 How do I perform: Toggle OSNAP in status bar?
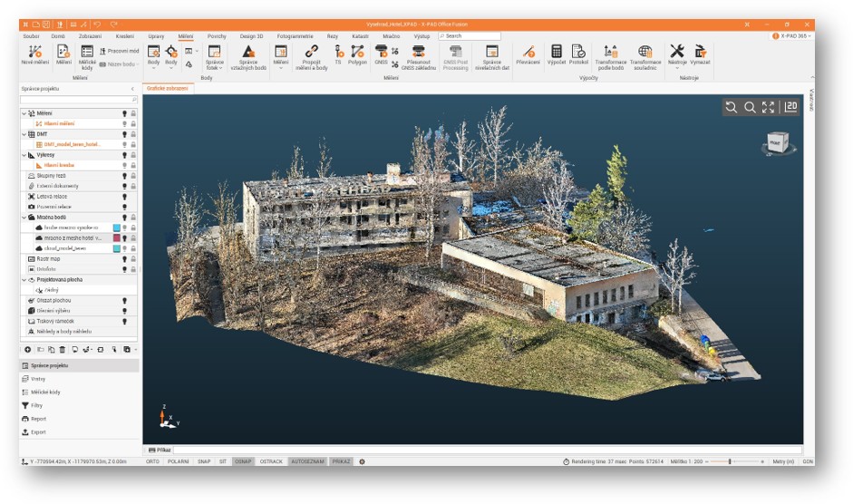(243, 461)
